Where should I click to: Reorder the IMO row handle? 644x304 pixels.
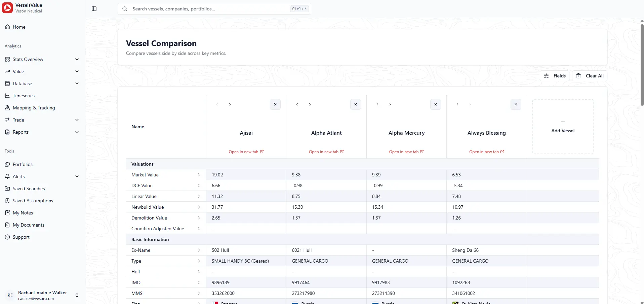pos(199,282)
